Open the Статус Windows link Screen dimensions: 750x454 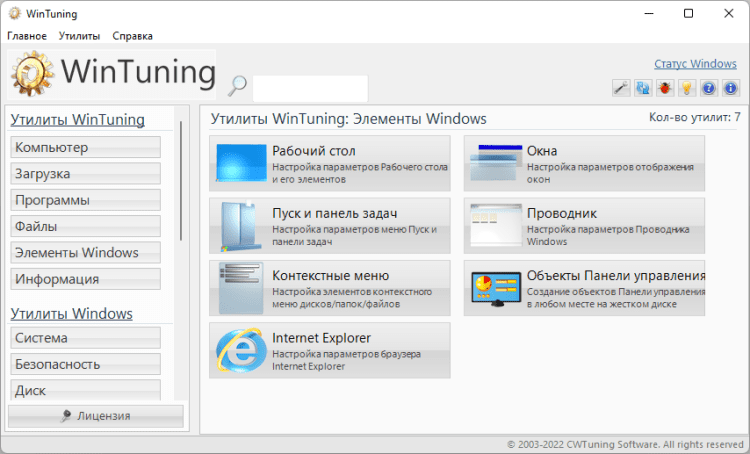pos(695,64)
